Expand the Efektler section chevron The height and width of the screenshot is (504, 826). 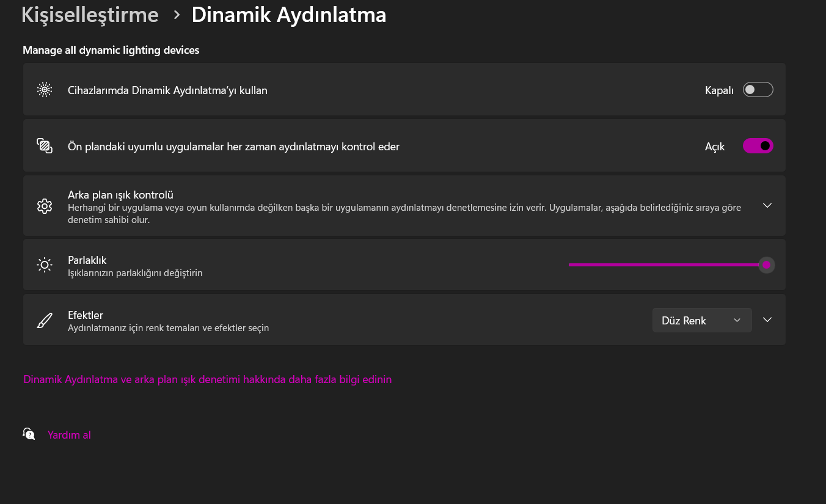(x=767, y=320)
